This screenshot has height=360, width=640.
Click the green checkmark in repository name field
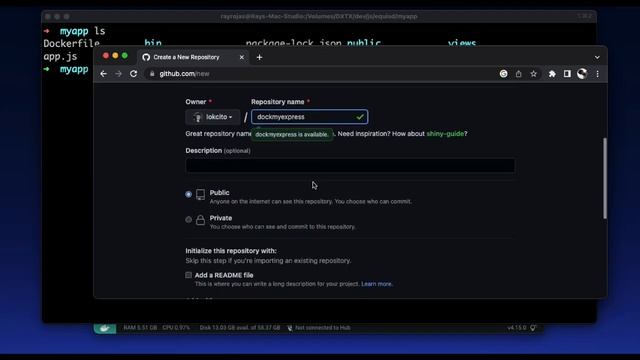pyautogui.click(x=360, y=117)
